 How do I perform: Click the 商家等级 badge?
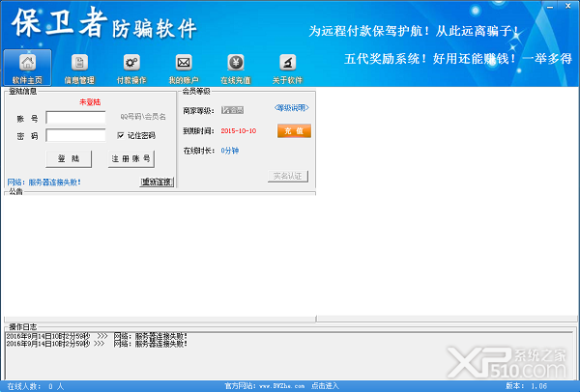point(232,110)
